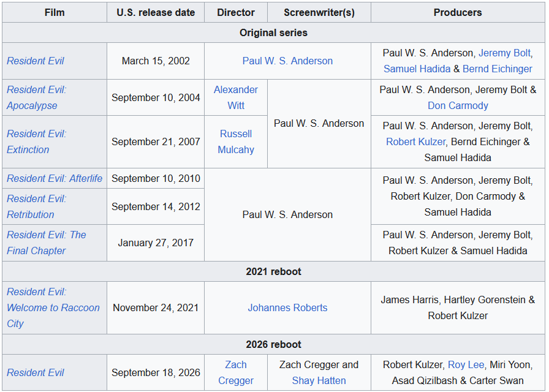The height and width of the screenshot is (392, 549).
Task: Select the January 27, 2017 date cell
Action: tap(156, 243)
